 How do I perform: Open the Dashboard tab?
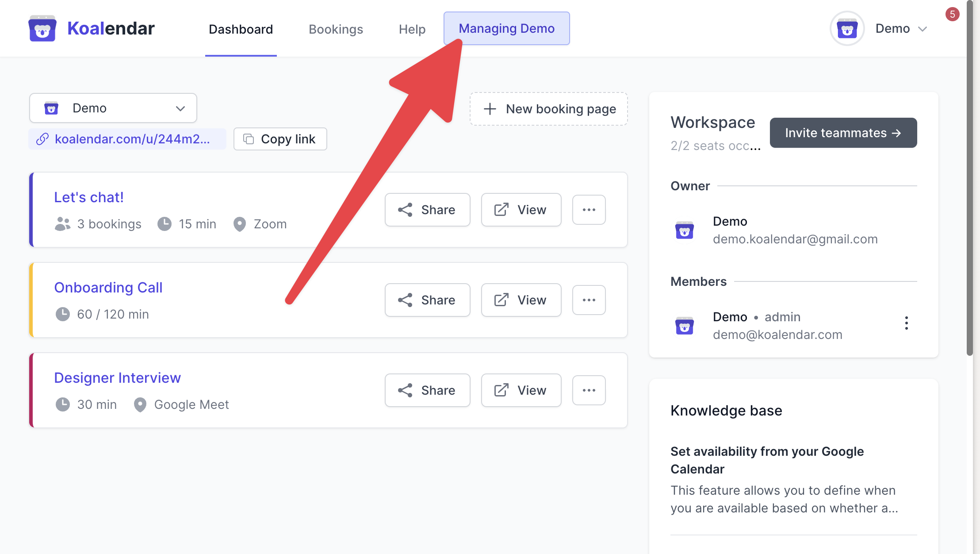241,29
